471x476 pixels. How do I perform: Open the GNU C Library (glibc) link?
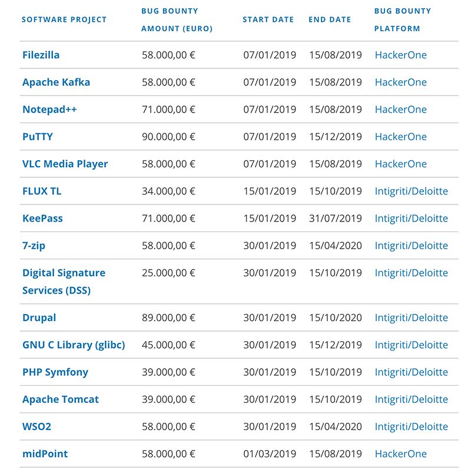(74, 345)
